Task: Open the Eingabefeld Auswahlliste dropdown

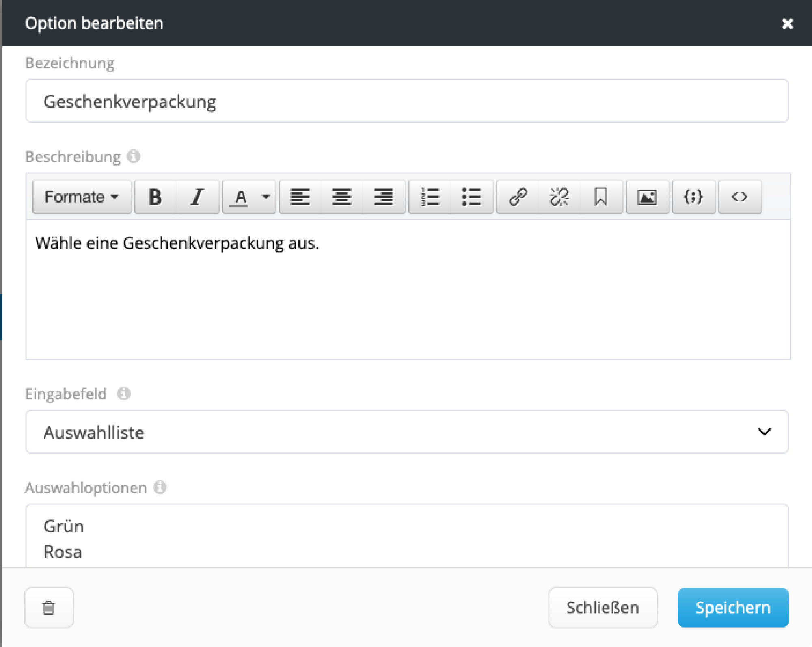Action: coord(407,432)
